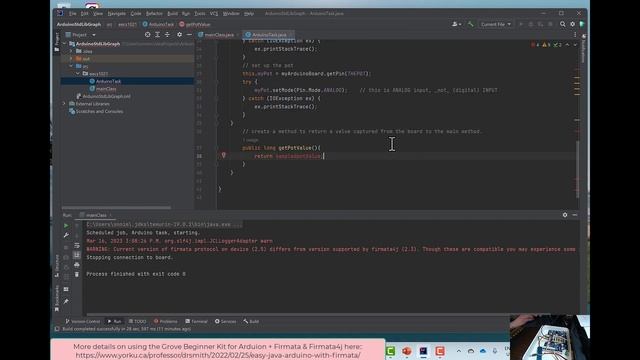Open TODO tool window
Screen dimensions: 640x360
pos(137,321)
